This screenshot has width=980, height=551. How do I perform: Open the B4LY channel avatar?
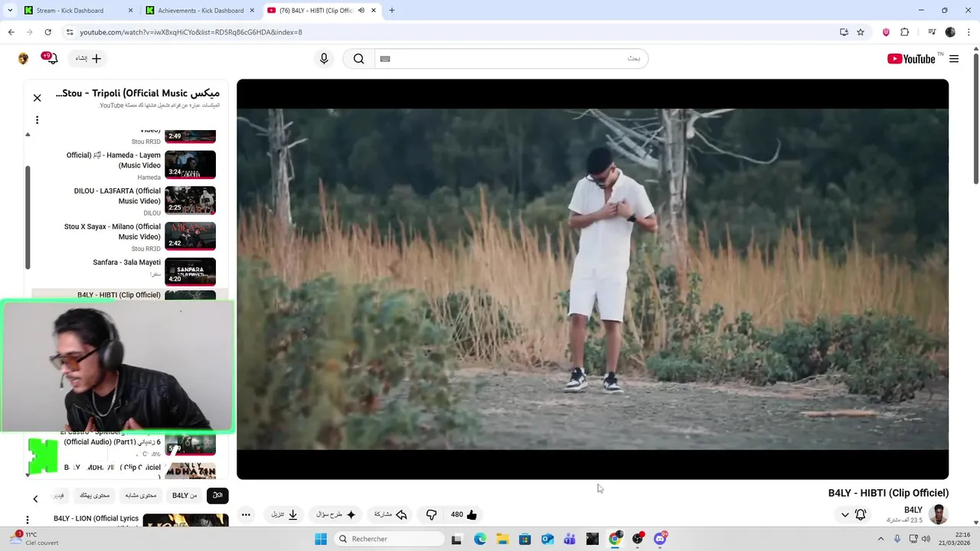(x=939, y=514)
